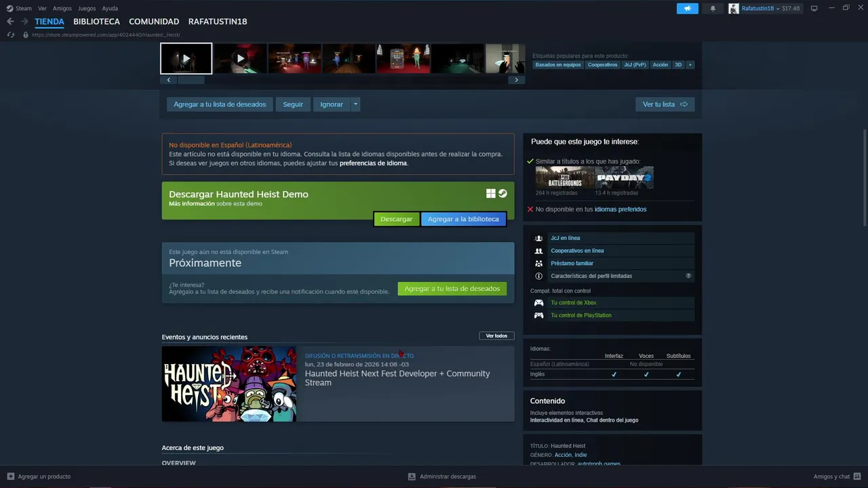Click Agregar a tu lista de deseados top button
This screenshot has height=488, width=868.
pyautogui.click(x=220, y=104)
